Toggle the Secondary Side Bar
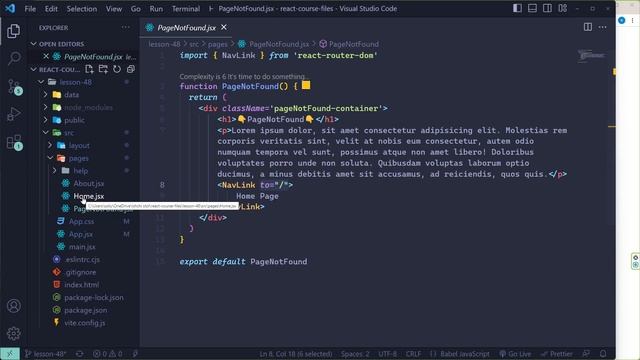Image resolution: width=640 pixels, height=360 pixels. [547, 8]
